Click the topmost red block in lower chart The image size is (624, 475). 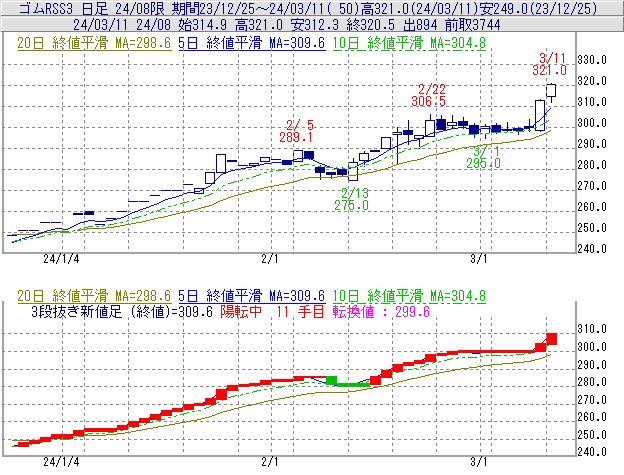[552, 339]
